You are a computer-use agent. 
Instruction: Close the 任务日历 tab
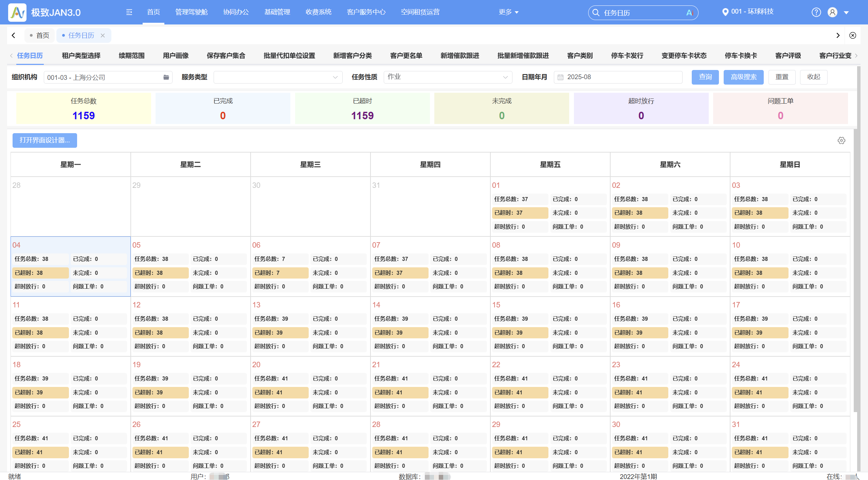pos(103,35)
